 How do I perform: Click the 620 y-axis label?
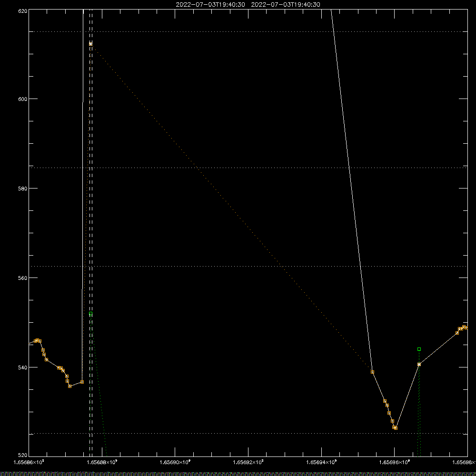23,11
